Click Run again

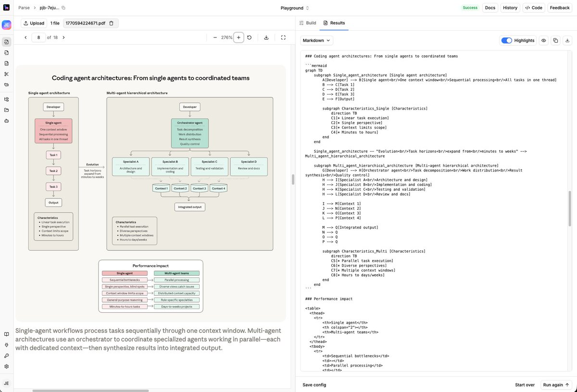click(556, 385)
